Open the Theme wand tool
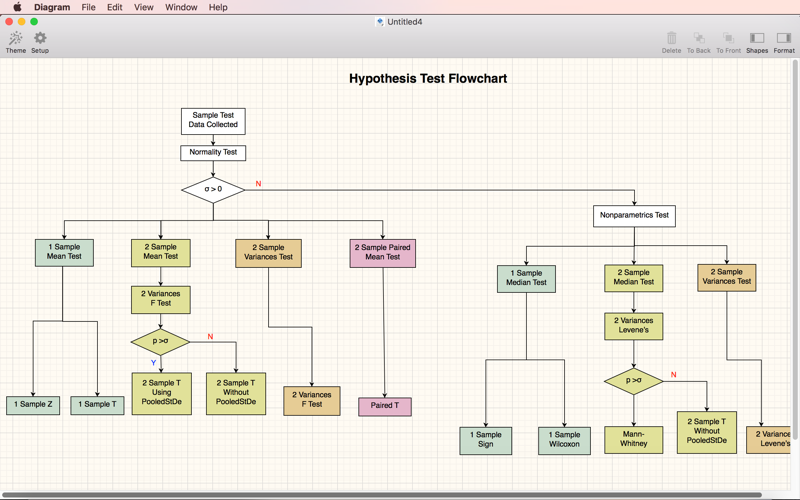The height and width of the screenshot is (500, 800). (15, 42)
